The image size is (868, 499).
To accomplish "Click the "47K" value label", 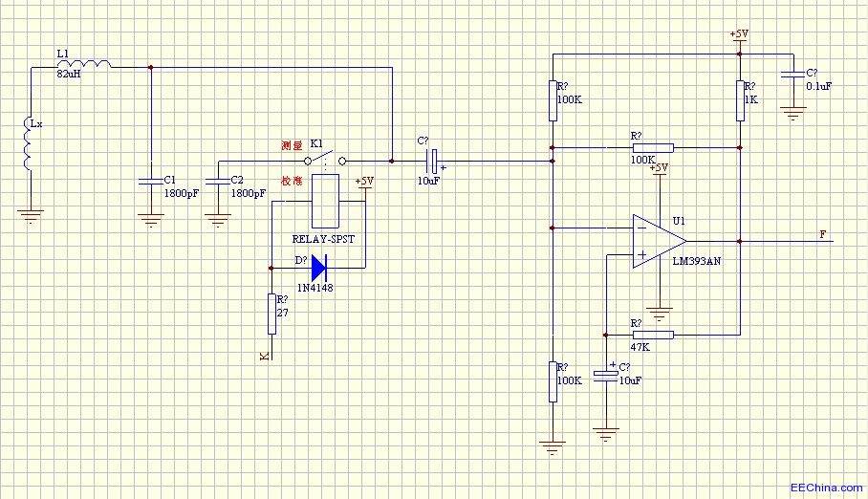I will [640, 347].
